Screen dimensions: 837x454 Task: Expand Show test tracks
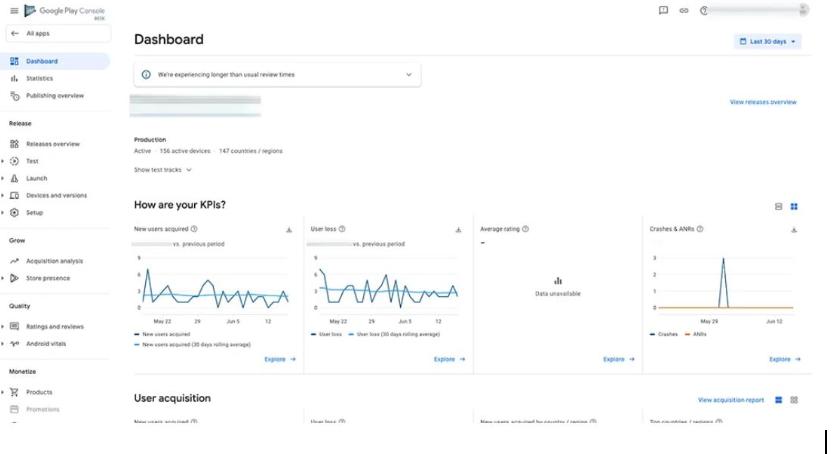click(162, 170)
